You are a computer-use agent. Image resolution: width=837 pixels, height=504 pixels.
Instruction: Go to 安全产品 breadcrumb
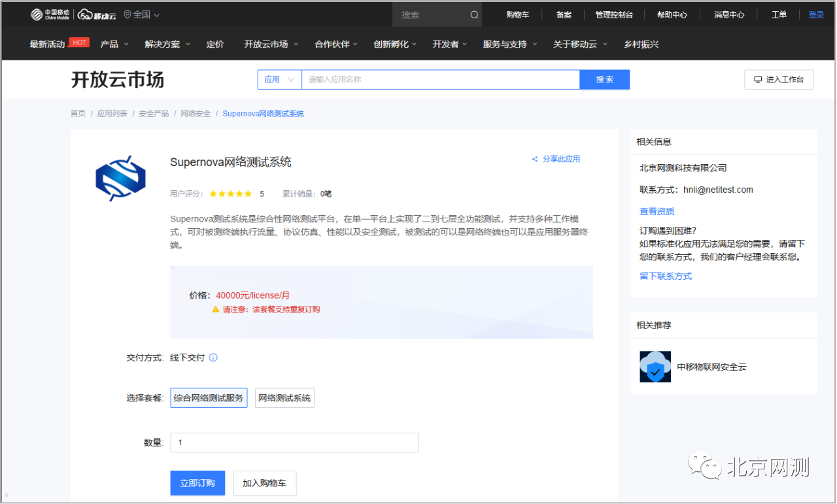(x=154, y=114)
